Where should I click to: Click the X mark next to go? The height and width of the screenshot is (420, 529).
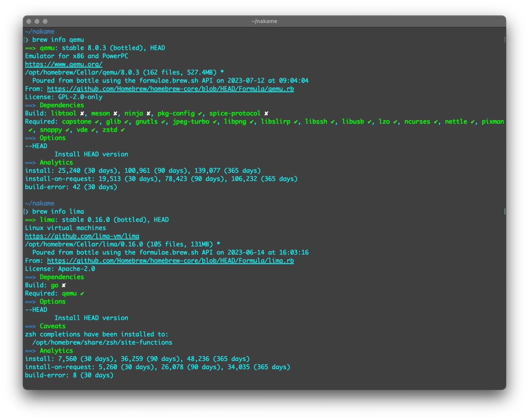point(64,285)
